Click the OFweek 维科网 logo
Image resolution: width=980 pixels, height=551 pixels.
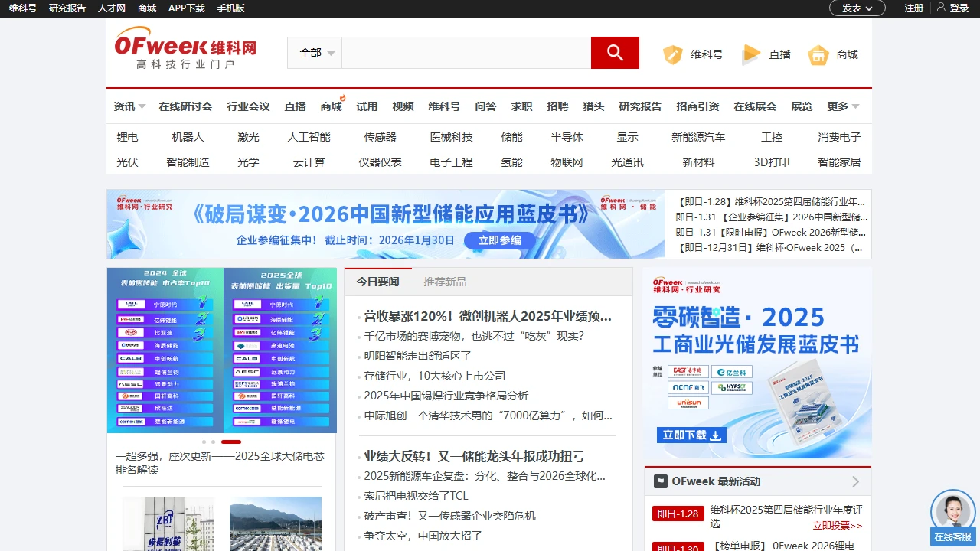[x=185, y=49]
